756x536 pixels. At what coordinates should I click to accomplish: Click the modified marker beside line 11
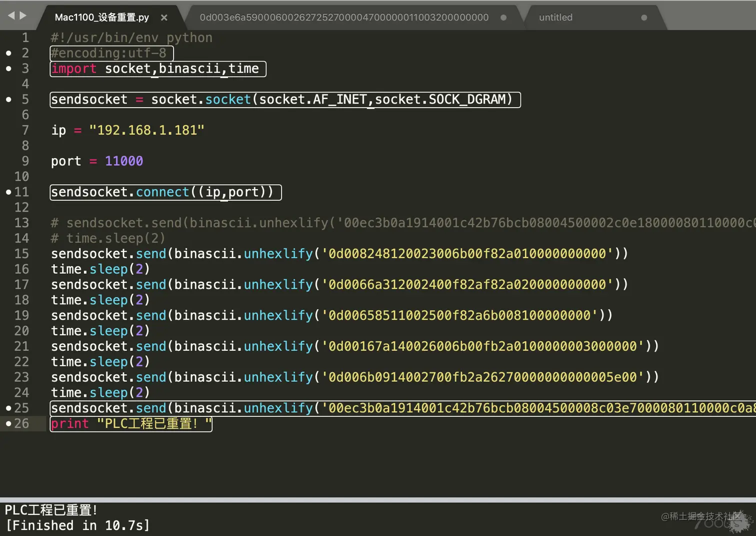[x=8, y=192]
